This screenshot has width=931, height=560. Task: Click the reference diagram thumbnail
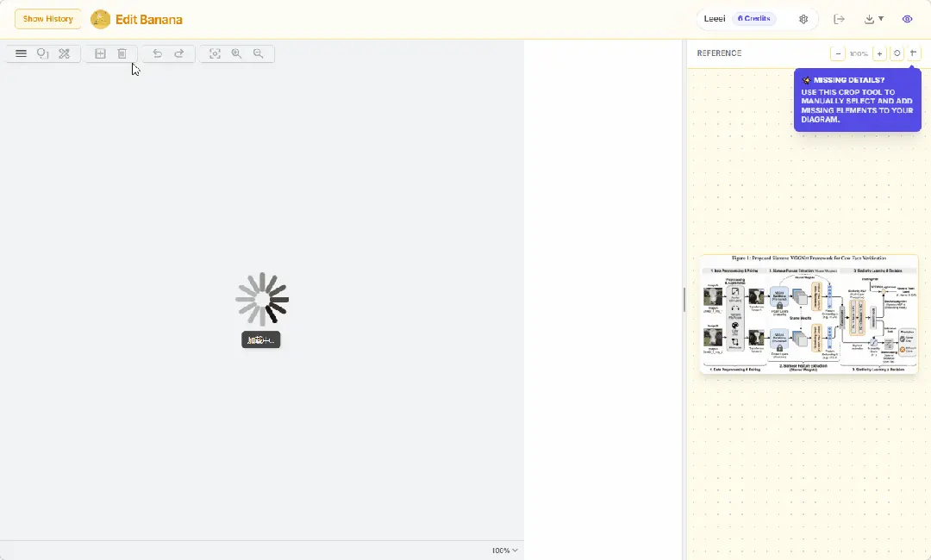(809, 314)
